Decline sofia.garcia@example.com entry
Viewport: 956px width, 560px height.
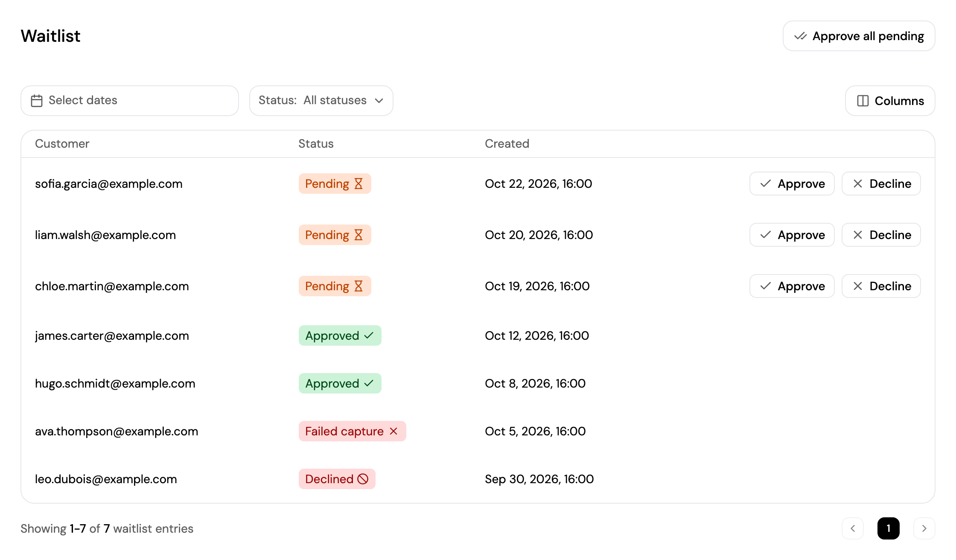click(881, 184)
